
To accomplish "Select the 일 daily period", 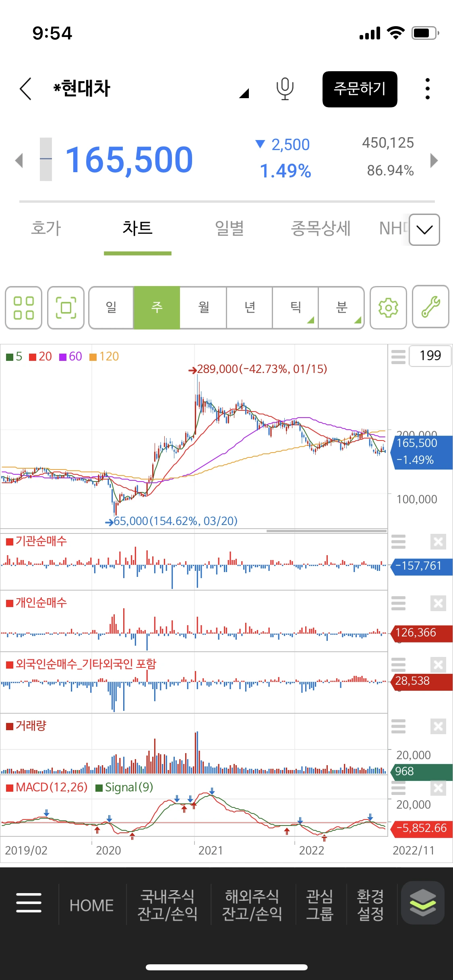I will (x=111, y=308).
